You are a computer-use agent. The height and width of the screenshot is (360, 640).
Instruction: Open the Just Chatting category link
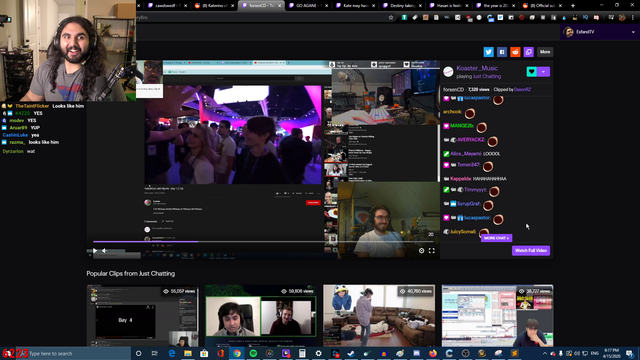487,76
